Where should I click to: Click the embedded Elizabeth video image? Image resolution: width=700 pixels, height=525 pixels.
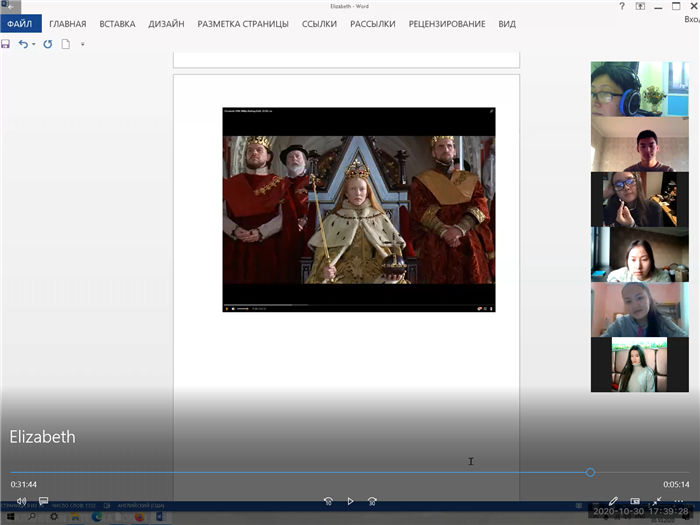(358, 208)
